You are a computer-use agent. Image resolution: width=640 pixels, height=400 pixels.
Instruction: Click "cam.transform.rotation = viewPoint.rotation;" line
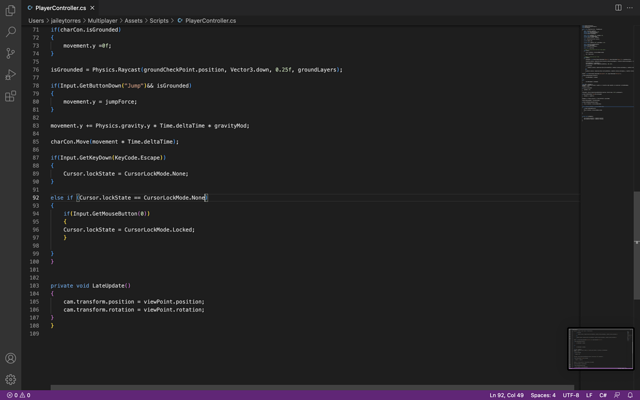tap(134, 310)
